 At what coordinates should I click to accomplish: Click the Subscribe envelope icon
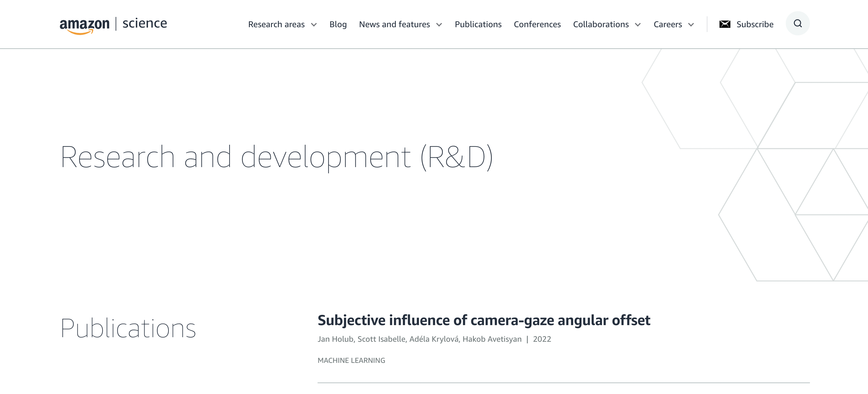724,24
